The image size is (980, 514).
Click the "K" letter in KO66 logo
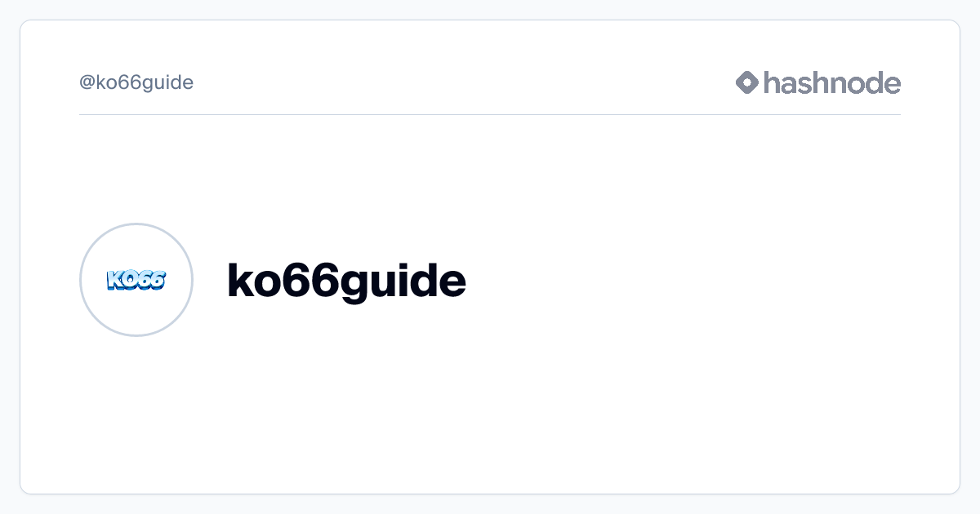tap(114, 281)
